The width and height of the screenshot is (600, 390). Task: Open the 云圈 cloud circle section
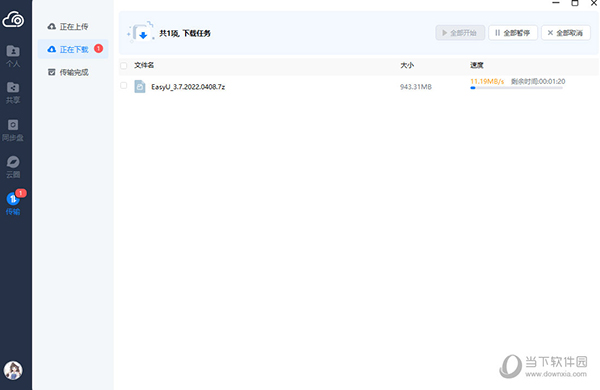click(x=13, y=167)
